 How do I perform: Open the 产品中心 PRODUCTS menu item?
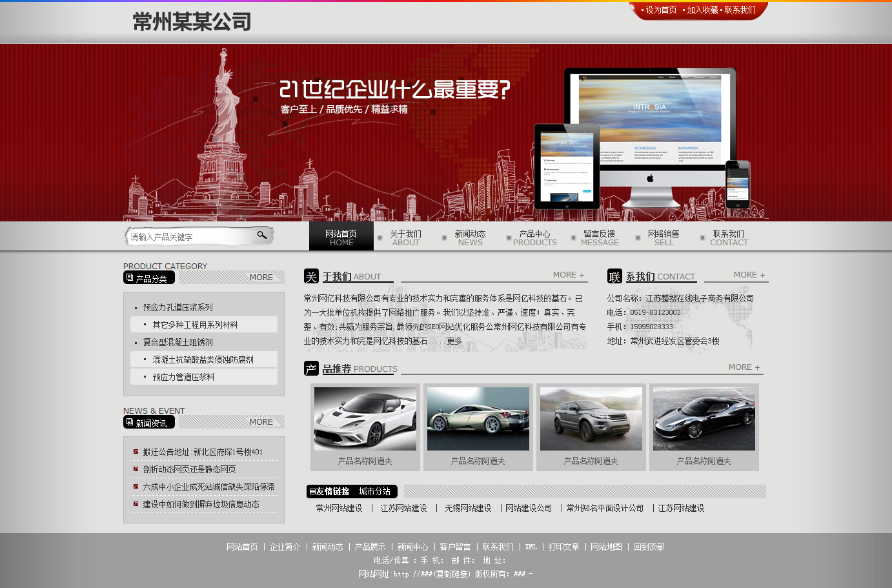pyautogui.click(x=534, y=238)
